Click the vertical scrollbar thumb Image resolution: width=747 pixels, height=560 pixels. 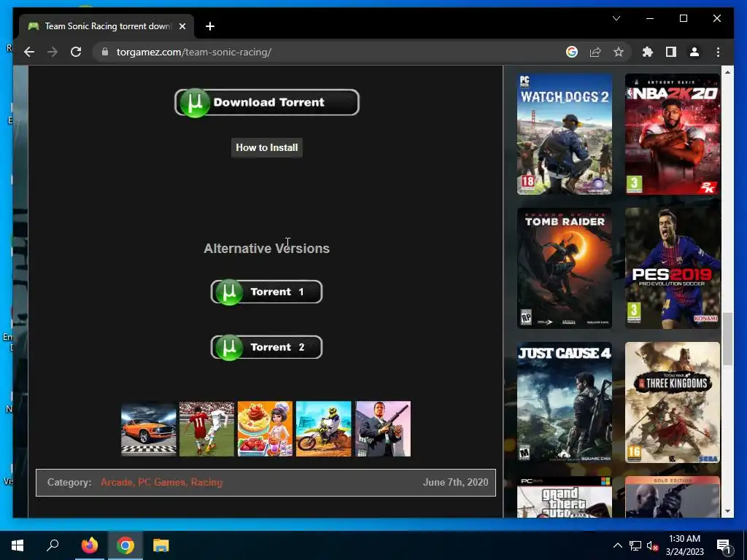[727, 339]
